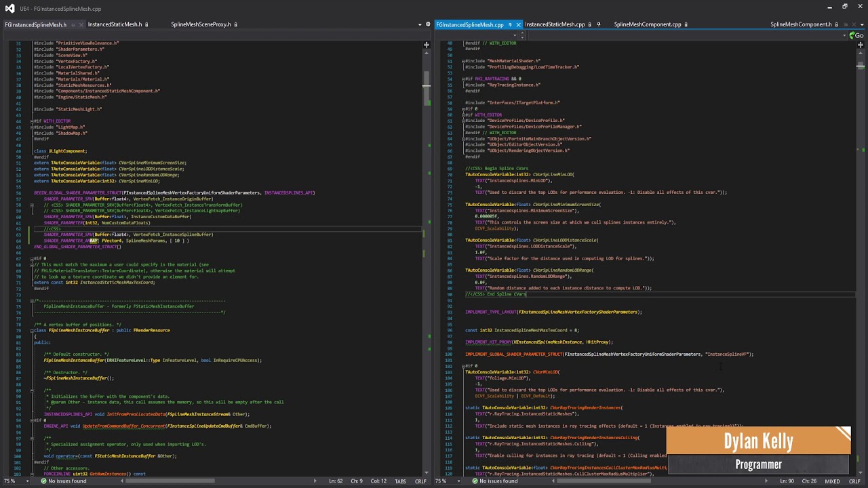Click '//<CSS> End Spline CVars' comment line
This screenshot has height=488, width=868.
pos(496,294)
